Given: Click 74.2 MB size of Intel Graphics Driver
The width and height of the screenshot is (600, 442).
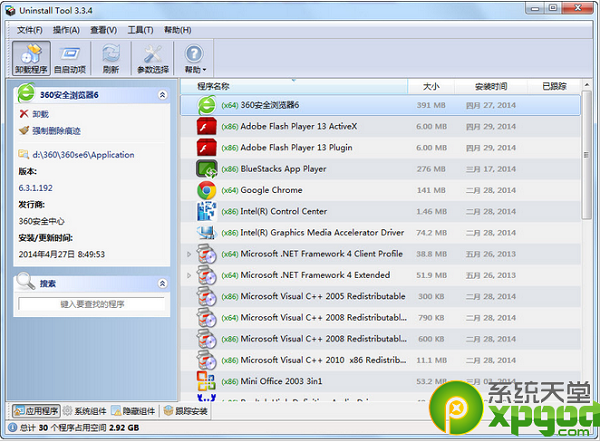Looking at the screenshot, I should pos(431,233).
